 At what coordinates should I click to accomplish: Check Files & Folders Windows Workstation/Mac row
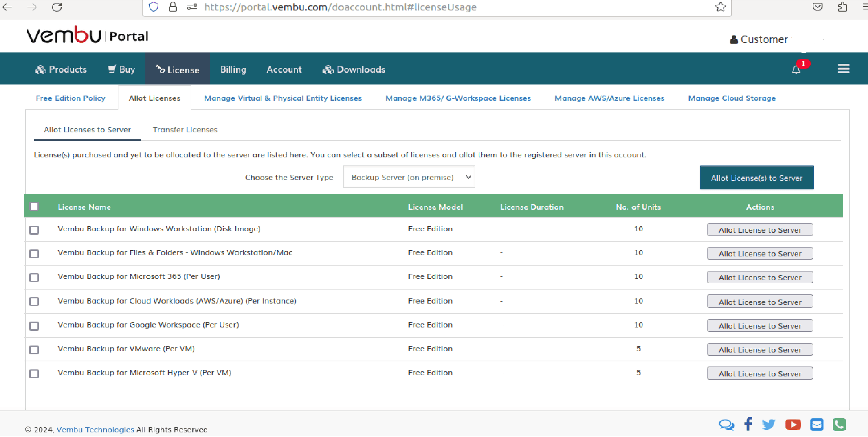34,253
